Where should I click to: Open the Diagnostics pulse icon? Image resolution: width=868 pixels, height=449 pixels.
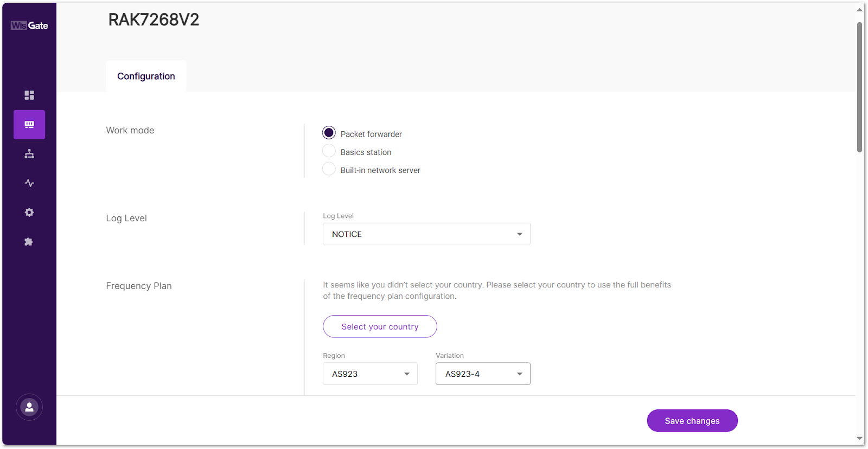coord(29,183)
